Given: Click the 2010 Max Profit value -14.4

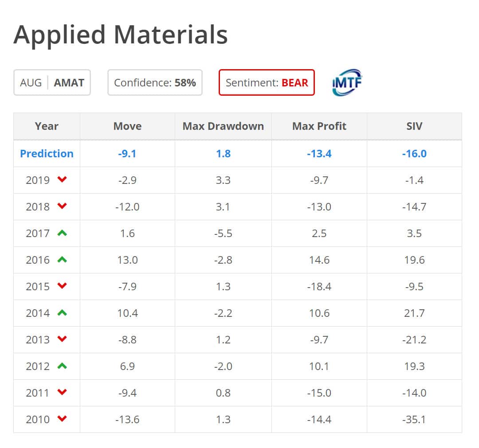Looking at the screenshot, I should point(319,420).
